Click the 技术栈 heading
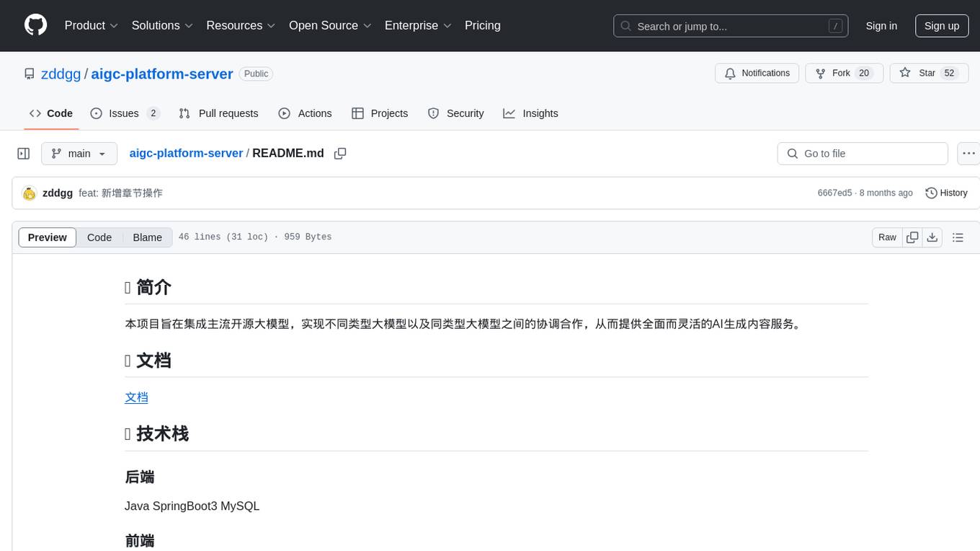This screenshot has height=551, width=980. click(x=156, y=433)
